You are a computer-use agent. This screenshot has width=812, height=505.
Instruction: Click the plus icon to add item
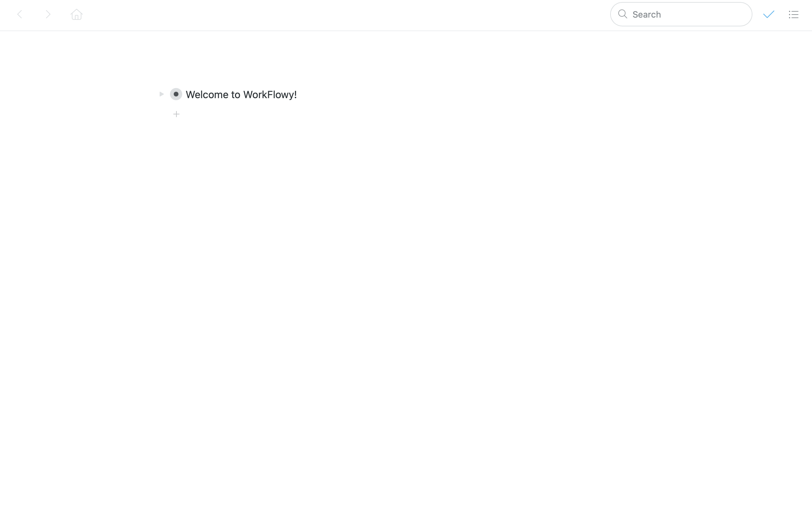176,114
